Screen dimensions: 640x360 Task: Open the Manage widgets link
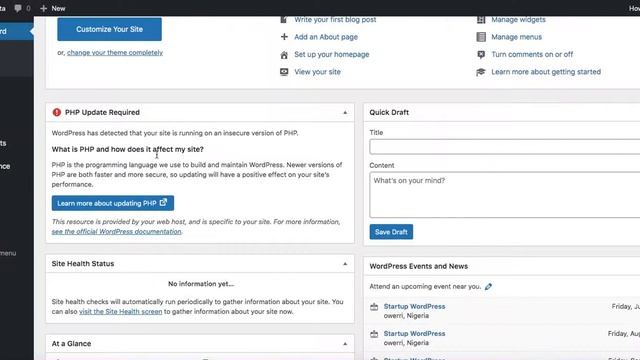click(x=518, y=20)
